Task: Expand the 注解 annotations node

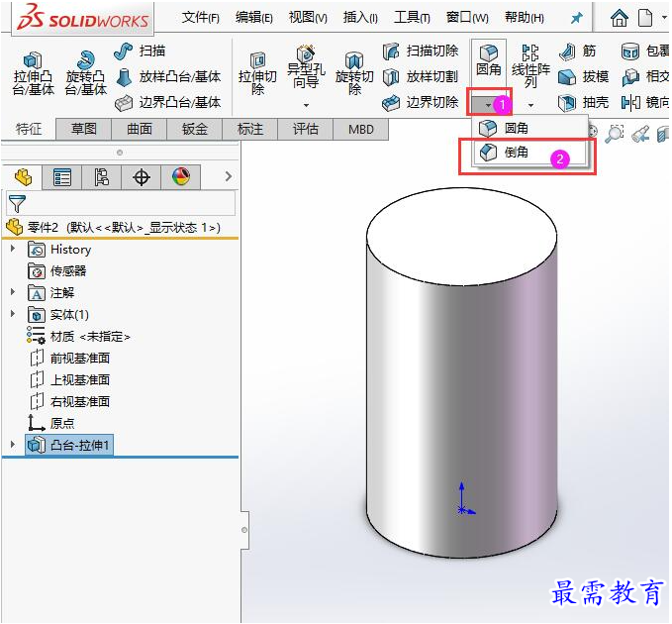Action: pyautogui.click(x=13, y=291)
